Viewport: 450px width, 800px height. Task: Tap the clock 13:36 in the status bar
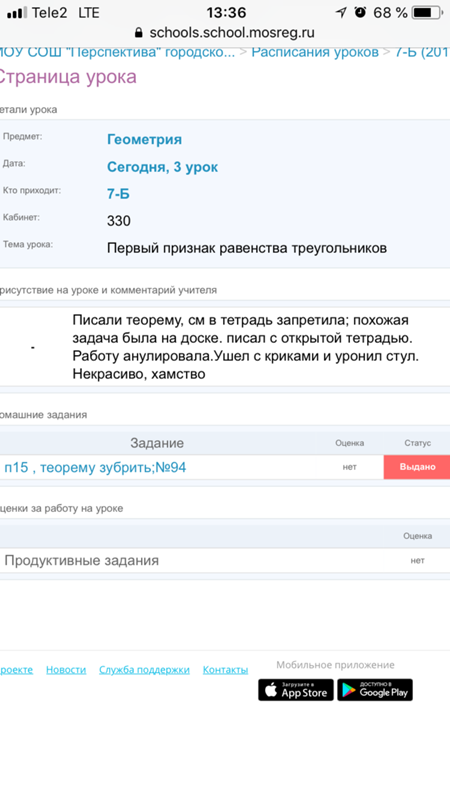pyautogui.click(x=226, y=12)
